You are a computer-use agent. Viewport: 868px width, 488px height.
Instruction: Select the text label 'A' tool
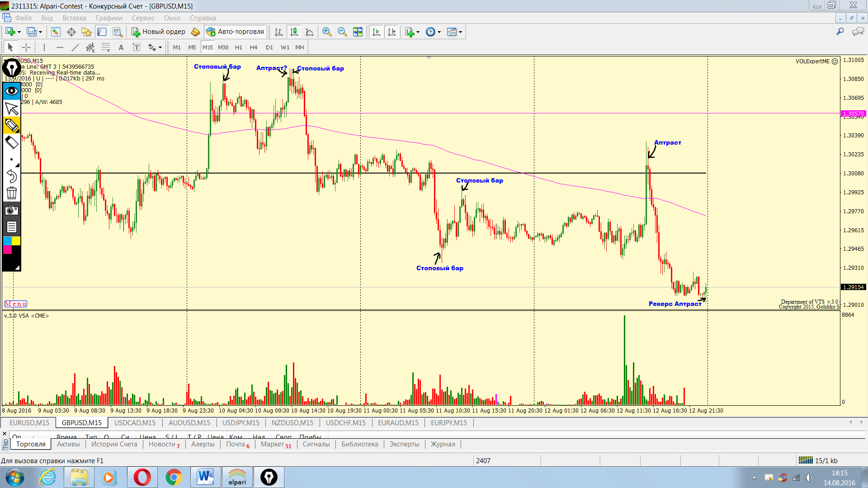[121, 47]
